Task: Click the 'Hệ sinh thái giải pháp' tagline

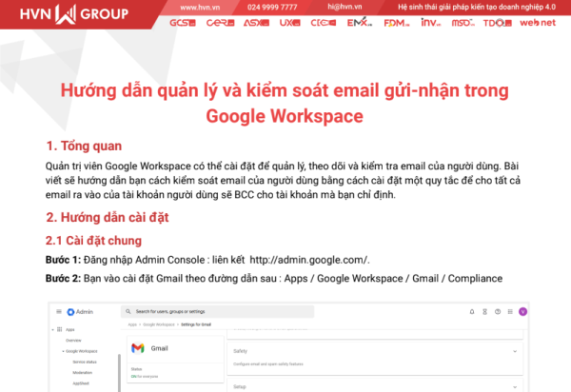Action: 477,7
